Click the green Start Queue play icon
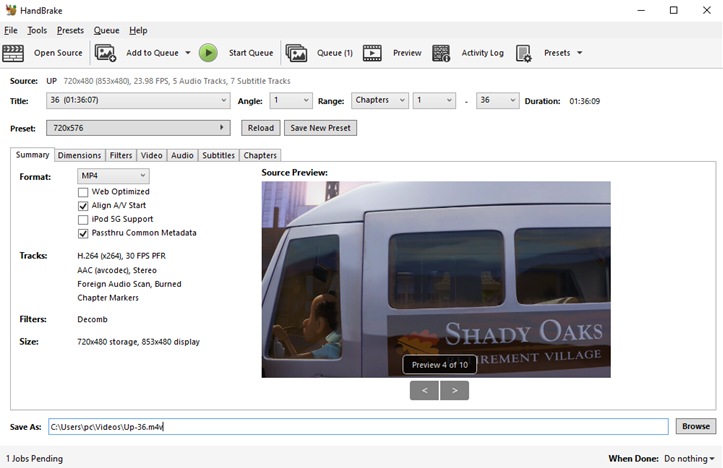 coord(208,53)
